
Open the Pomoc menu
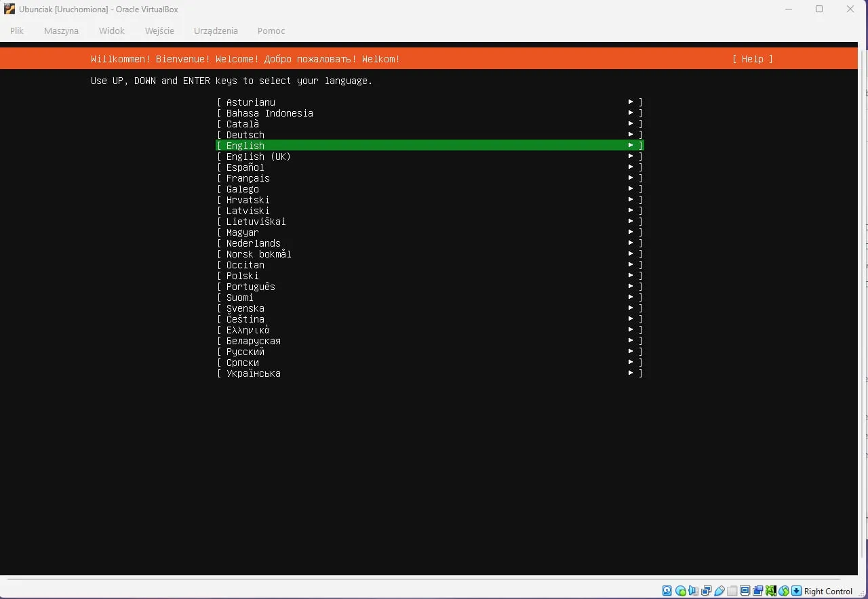point(271,30)
